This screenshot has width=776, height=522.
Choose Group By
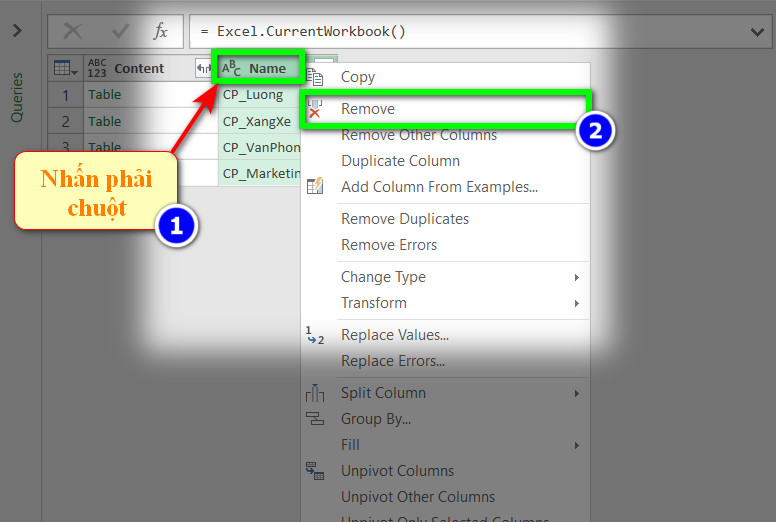tap(376, 419)
